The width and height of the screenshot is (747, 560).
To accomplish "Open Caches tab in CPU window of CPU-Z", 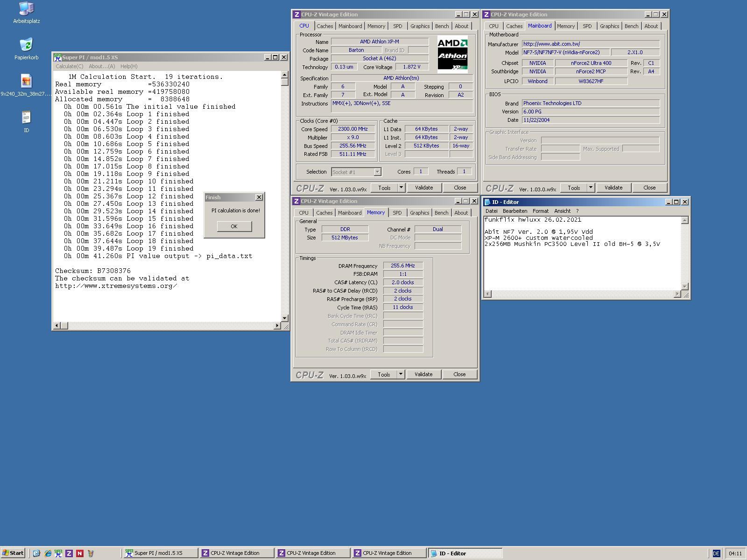I will pos(325,26).
